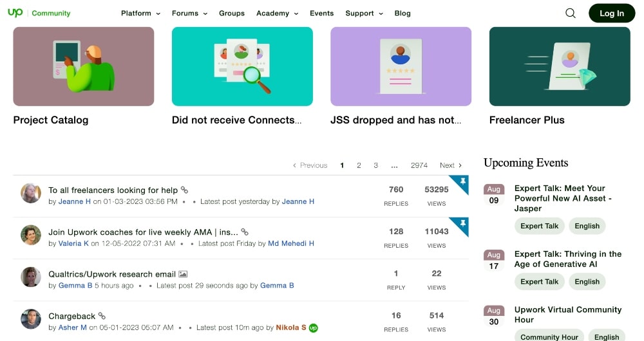Image resolution: width=644 pixels, height=341 pixels.
Task: Open the 'Chargeback' thread
Action: pos(72,316)
